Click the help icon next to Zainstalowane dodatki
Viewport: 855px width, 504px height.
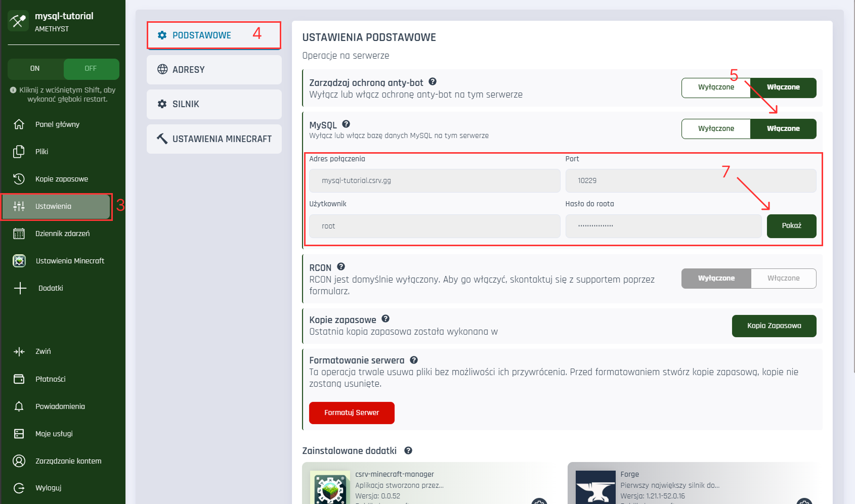tap(408, 450)
